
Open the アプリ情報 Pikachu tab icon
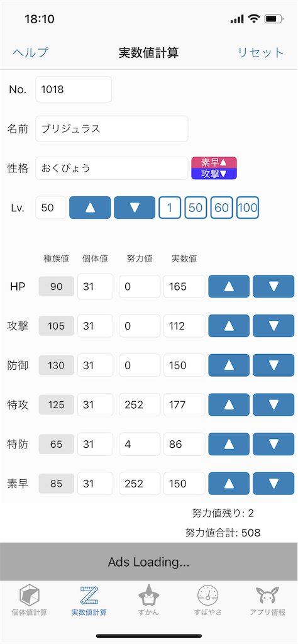[268, 596]
